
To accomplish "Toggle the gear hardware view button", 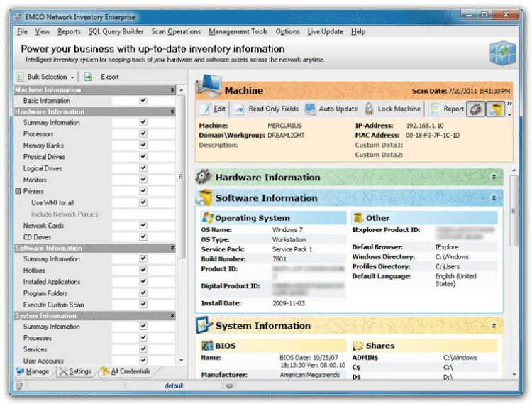I will click(x=476, y=109).
